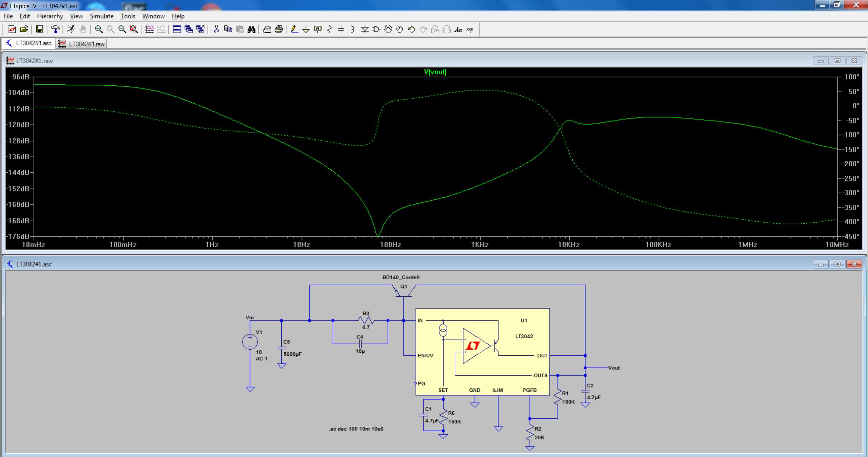Open the Tools menu
This screenshot has width=868, height=457.
tap(128, 16)
